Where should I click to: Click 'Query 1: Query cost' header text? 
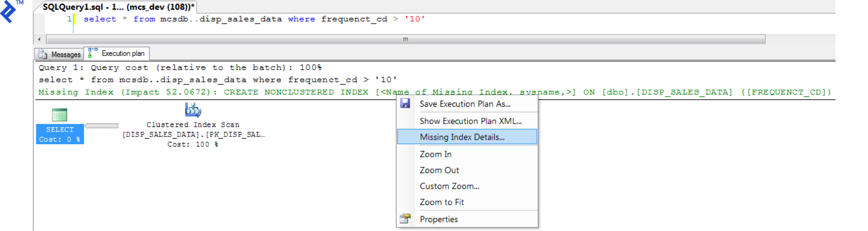click(x=180, y=68)
